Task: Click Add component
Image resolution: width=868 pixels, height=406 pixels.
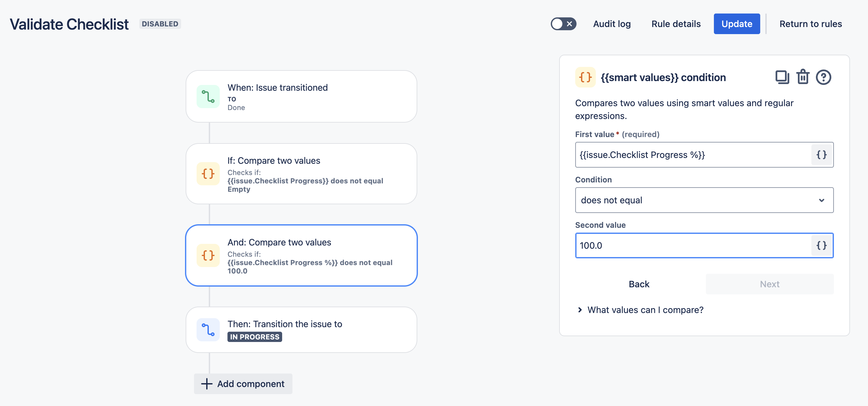Action: (x=243, y=383)
